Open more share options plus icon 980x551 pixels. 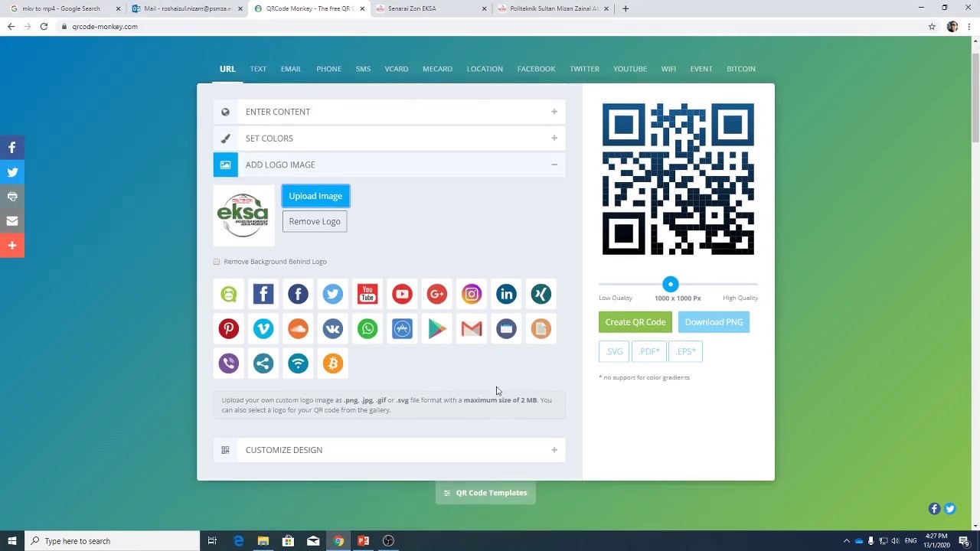click(12, 245)
